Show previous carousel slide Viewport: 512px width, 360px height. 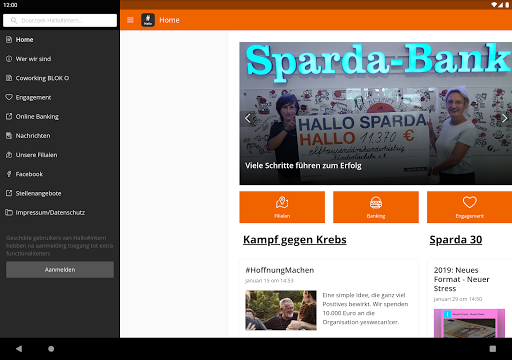pyautogui.click(x=247, y=118)
